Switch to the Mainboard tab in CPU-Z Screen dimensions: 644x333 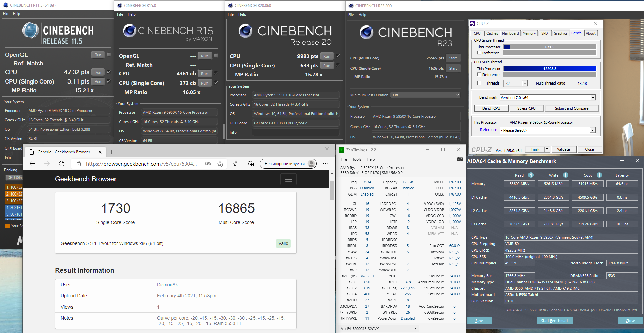click(510, 33)
